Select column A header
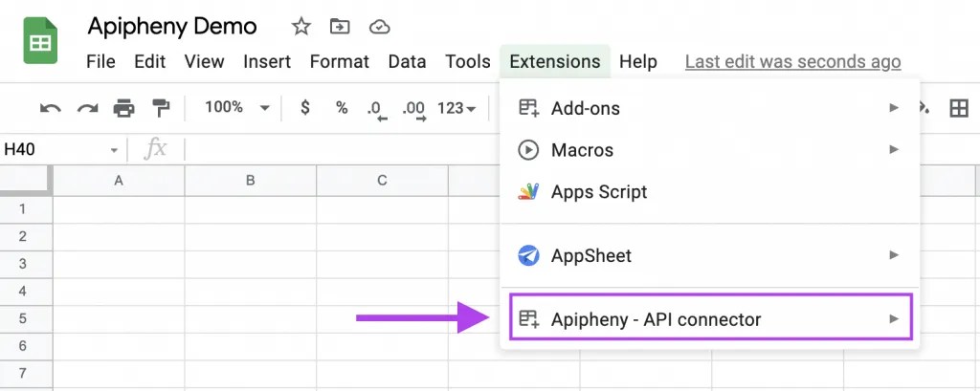Image resolution: width=980 pixels, height=391 pixels. click(x=119, y=181)
